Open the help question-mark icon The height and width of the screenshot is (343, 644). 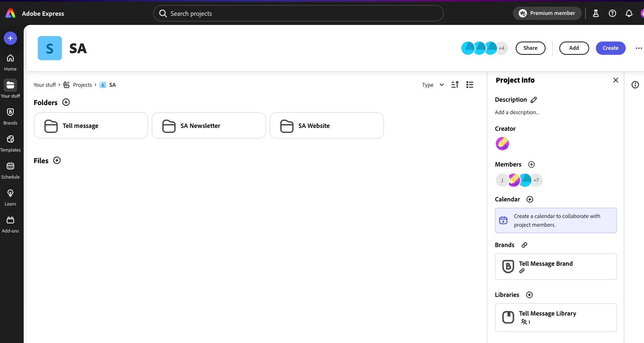coord(612,13)
